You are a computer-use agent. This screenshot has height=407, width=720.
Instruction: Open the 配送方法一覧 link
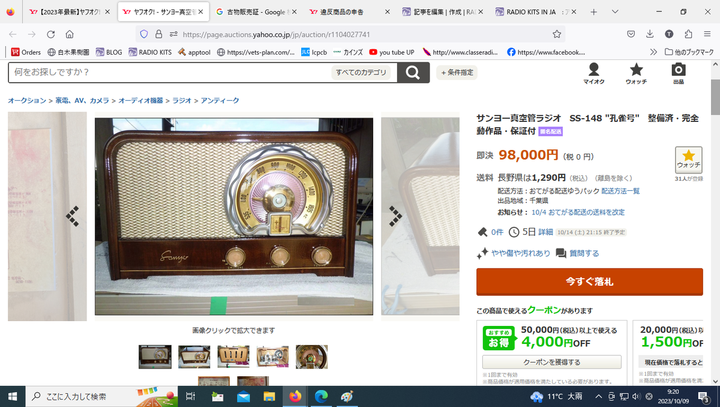tap(620, 191)
